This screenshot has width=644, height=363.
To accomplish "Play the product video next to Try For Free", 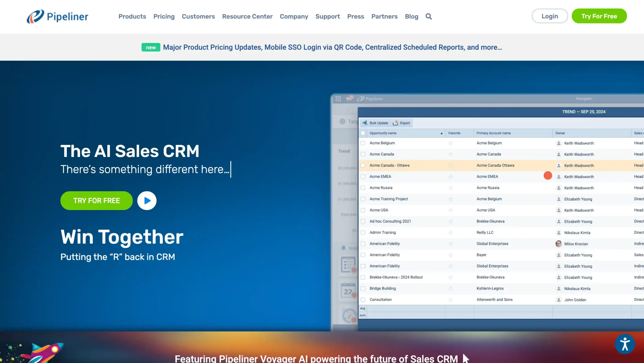I will click(x=147, y=201).
